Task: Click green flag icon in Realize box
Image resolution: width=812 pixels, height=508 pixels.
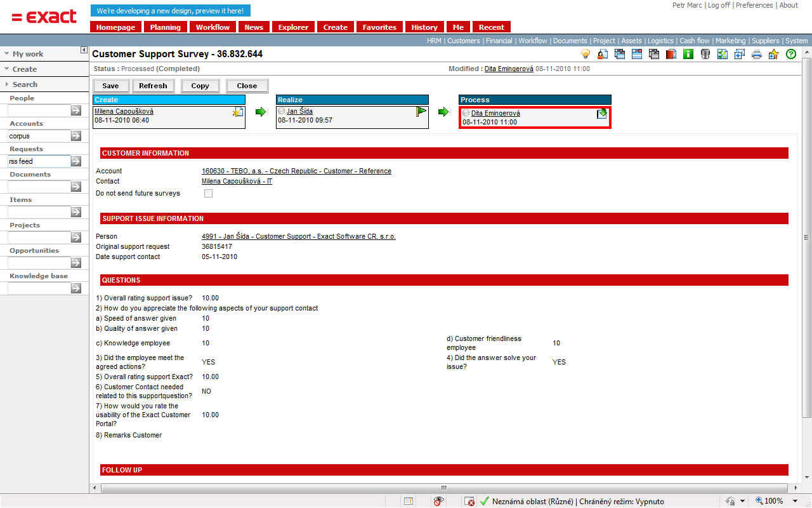Action: click(421, 112)
